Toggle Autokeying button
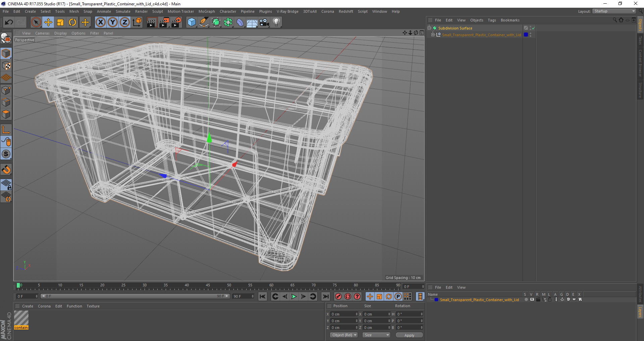Screen dimensions: 644x341 [x=348, y=296]
